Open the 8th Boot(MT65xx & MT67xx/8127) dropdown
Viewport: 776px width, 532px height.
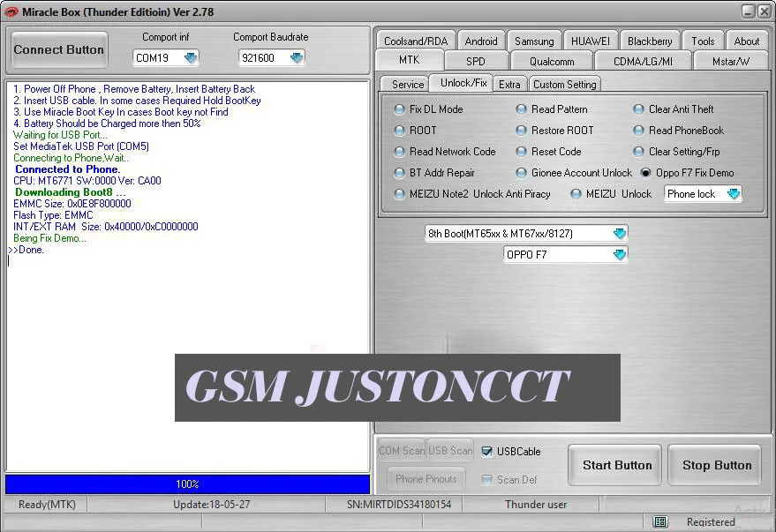point(619,234)
